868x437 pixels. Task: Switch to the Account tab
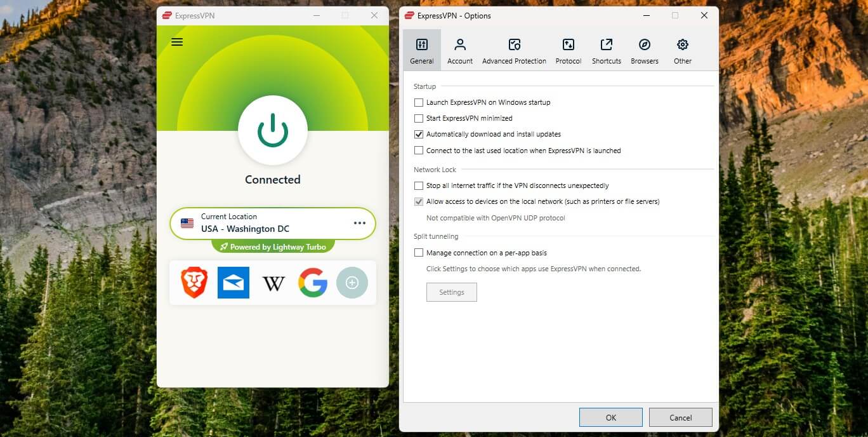coord(460,51)
